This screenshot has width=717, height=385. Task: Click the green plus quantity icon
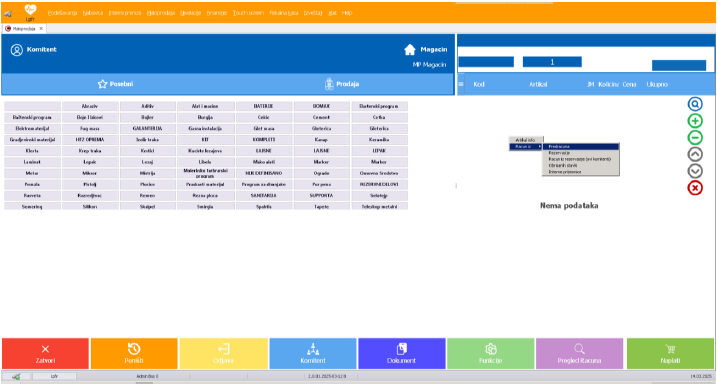[x=695, y=121]
